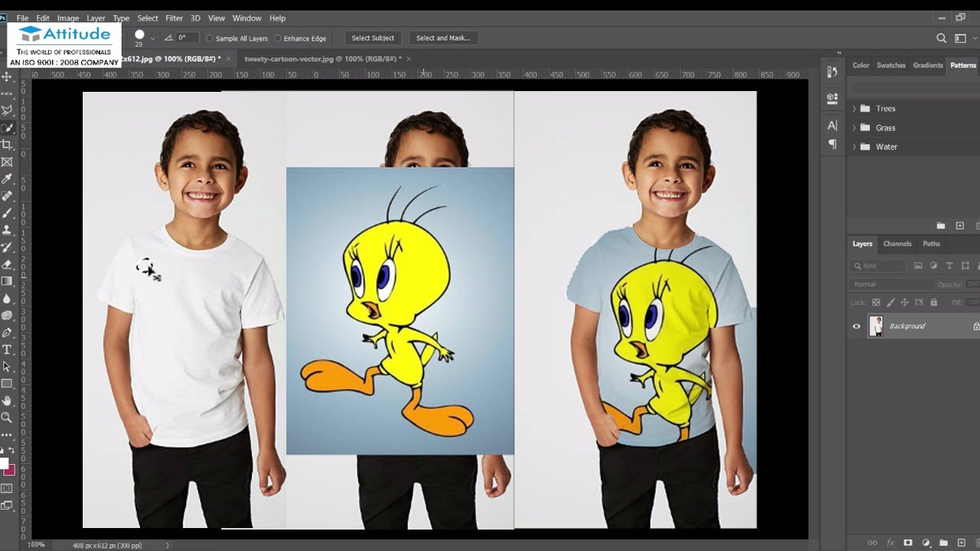Select the Pen tool
980x551 pixels.
7,332
